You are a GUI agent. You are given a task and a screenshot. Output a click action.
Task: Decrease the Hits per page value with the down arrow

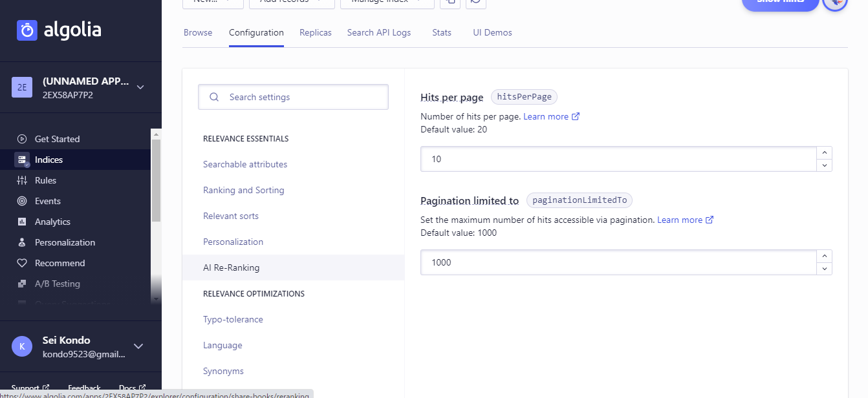point(824,165)
